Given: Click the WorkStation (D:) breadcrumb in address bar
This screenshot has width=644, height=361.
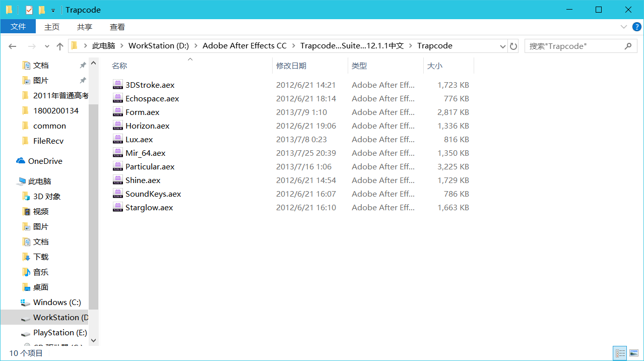Looking at the screenshot, I should tap(158, 45).
